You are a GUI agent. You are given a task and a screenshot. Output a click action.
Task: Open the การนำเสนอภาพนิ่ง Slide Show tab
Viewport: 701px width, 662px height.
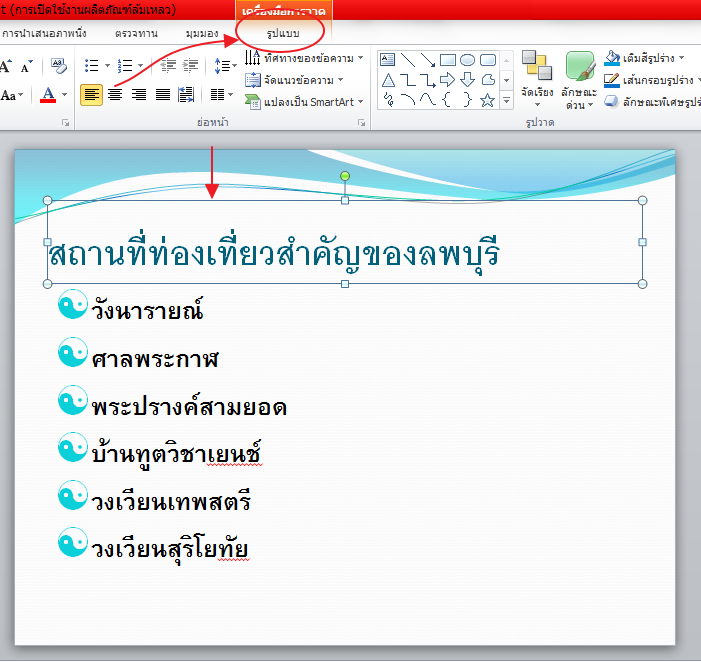coord(44,34)
